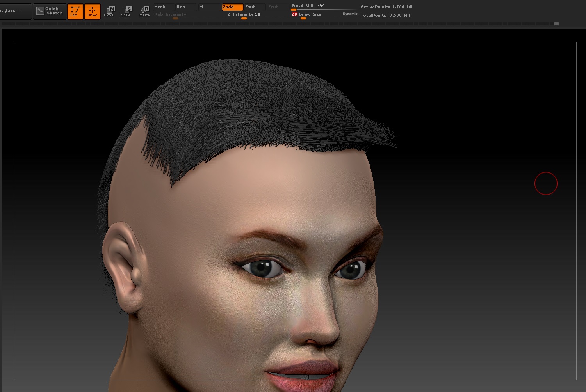This screenshot has height=392, width=586.
Task: Toggle Zadd sculpt mode
Action: (232, 7)
